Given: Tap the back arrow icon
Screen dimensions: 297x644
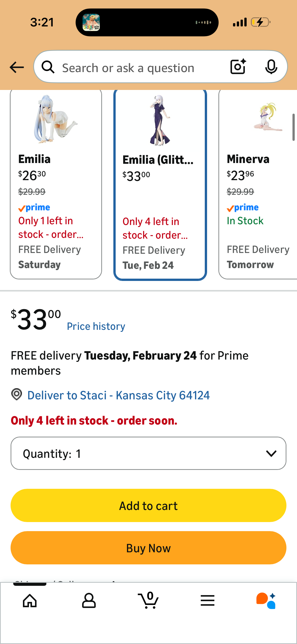Looking at the screenshot, I should click(x=17, y=67).
